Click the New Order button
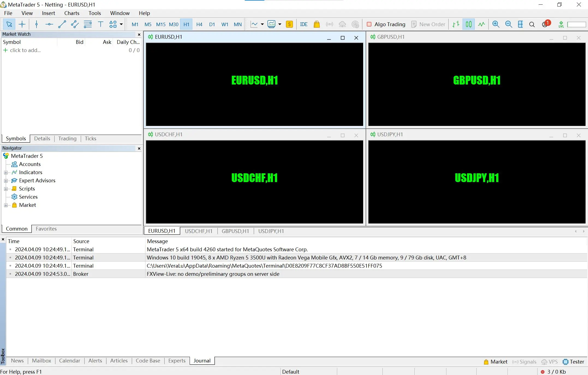The width and height of the screenshot is (588, 375). coord(428,24)
